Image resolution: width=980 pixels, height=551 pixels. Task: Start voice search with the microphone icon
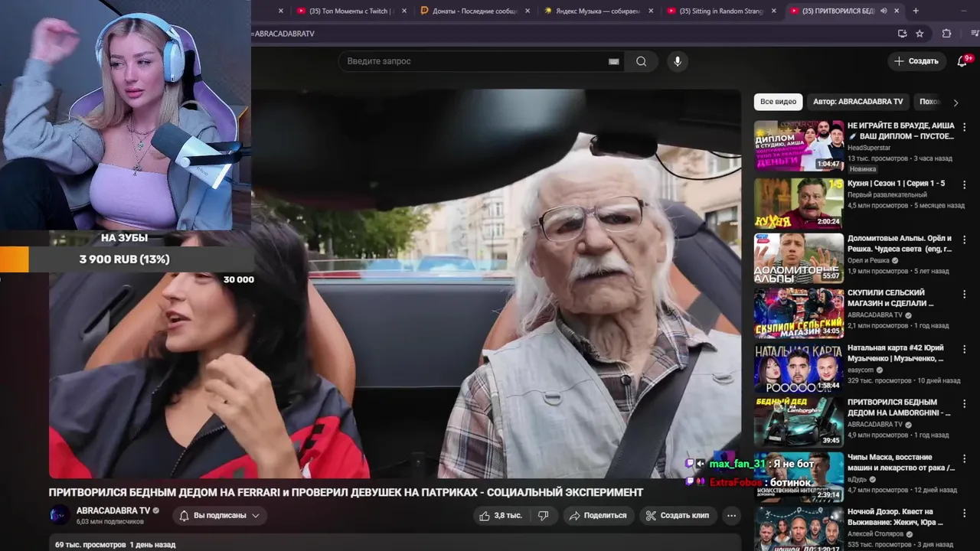[677, 61]
